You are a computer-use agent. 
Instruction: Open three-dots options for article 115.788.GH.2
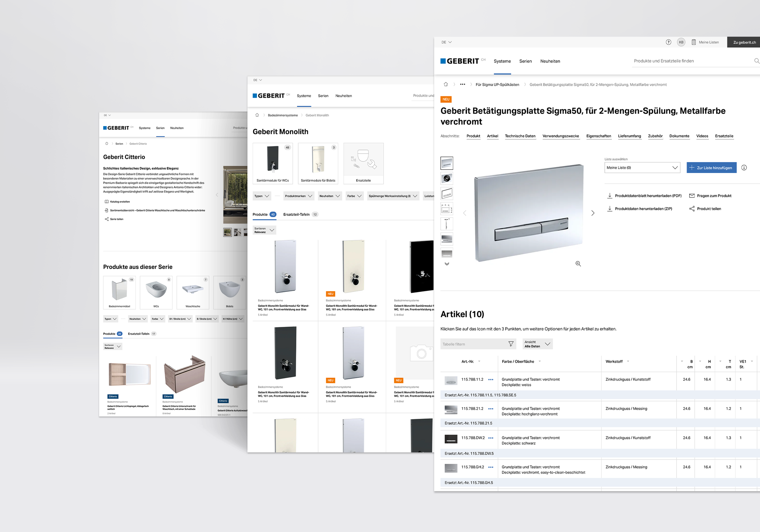pos(491,467)
